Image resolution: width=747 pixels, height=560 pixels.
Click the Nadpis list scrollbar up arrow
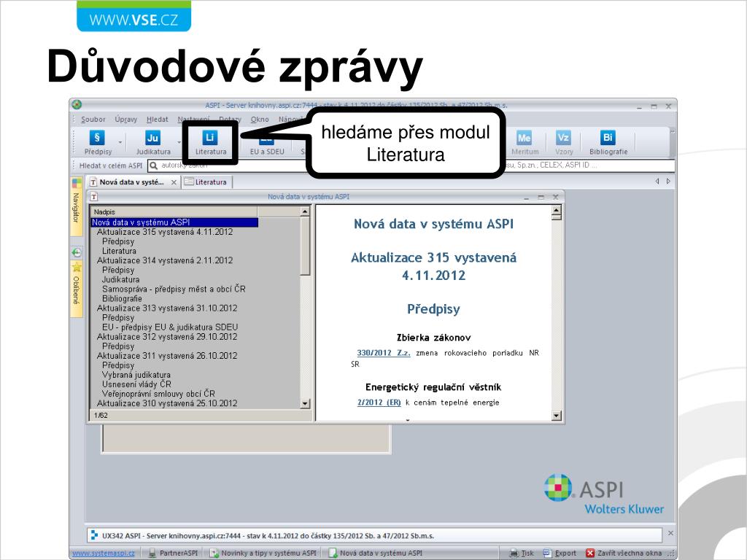tap(306, 211)
